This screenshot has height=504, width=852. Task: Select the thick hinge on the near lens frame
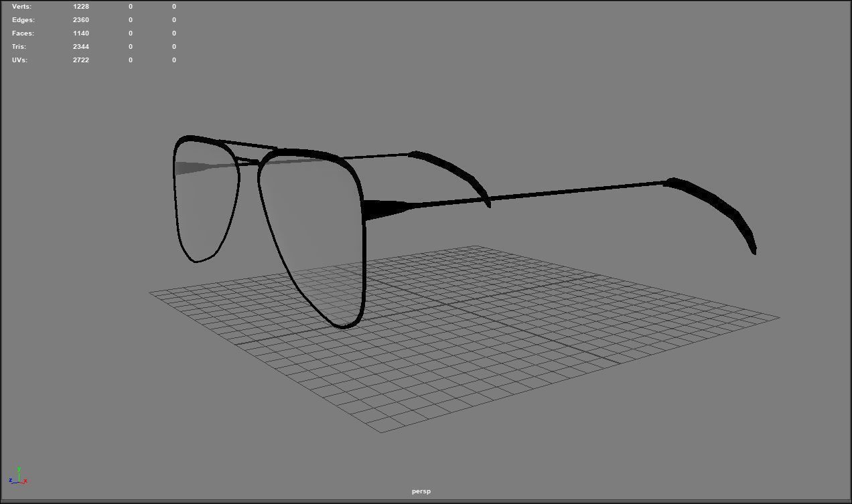pyautogui.click(x=387, y=208)
